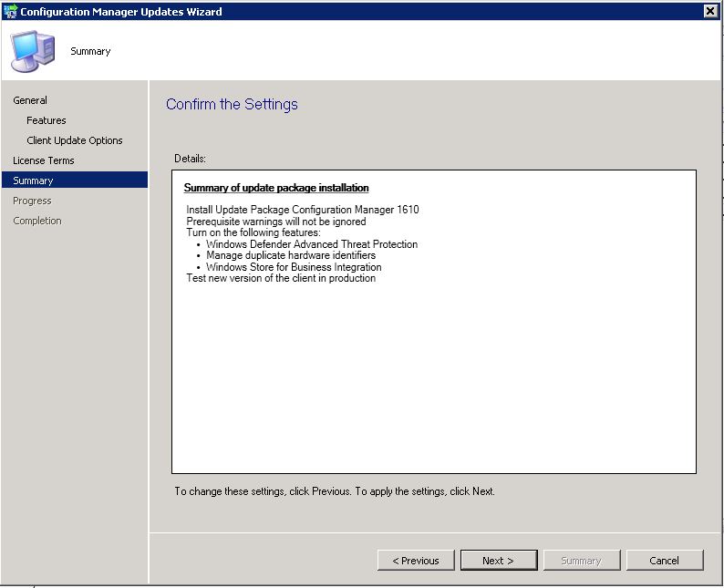
Task: Go back with the Previous button
Action: 416,560
